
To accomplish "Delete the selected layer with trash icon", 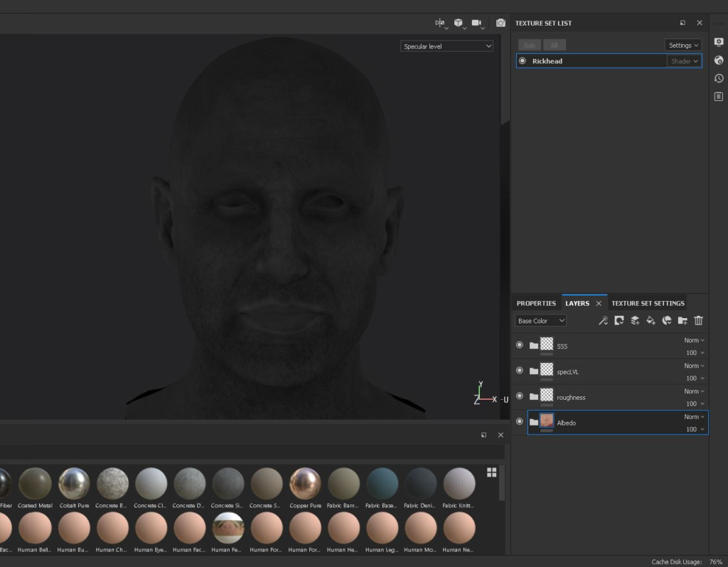I will [698, 321].
